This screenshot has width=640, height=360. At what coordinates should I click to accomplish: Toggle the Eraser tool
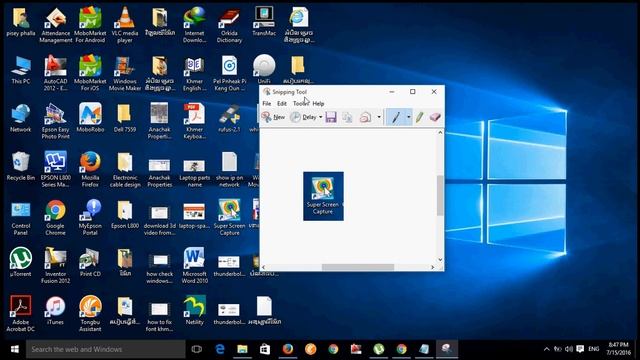[435, 118]
